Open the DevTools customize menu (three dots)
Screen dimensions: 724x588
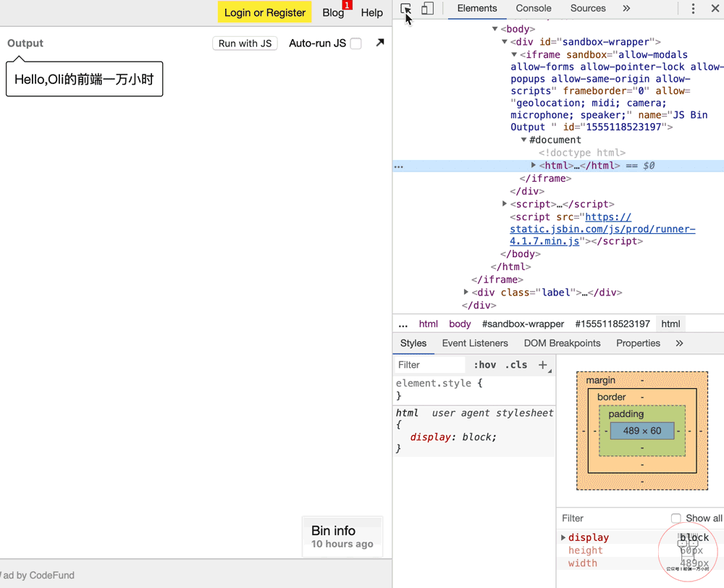(693, 9)
